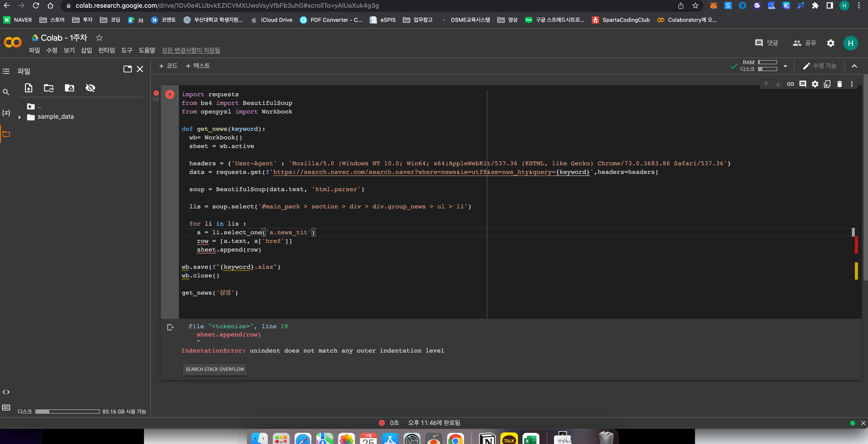Open the 런타임 menu
The image size is (868, 444).
tap(107, 50)
